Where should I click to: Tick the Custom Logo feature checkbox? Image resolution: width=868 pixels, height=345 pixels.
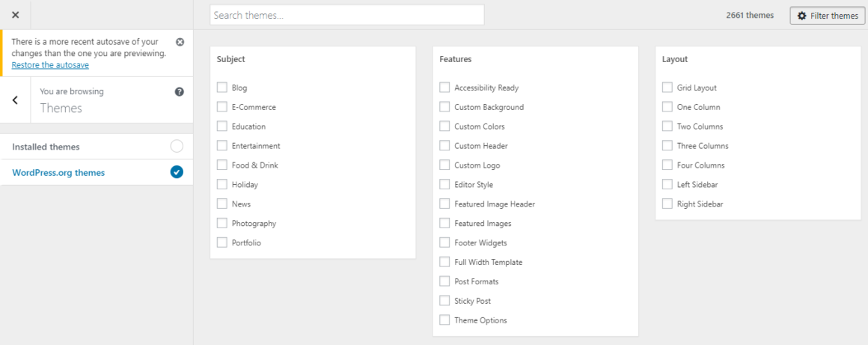click(444, 165)
